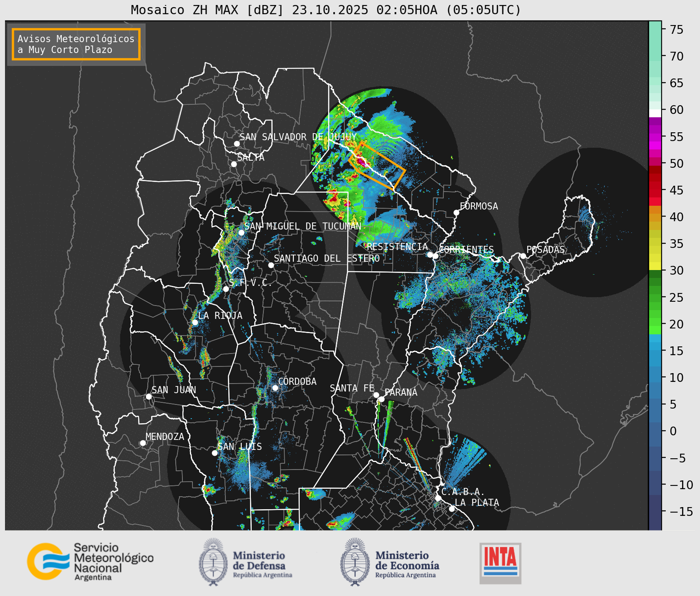Select the San Juan city marker dot
Viewport: 700px width, 596px height.
[x=149, y=396]
